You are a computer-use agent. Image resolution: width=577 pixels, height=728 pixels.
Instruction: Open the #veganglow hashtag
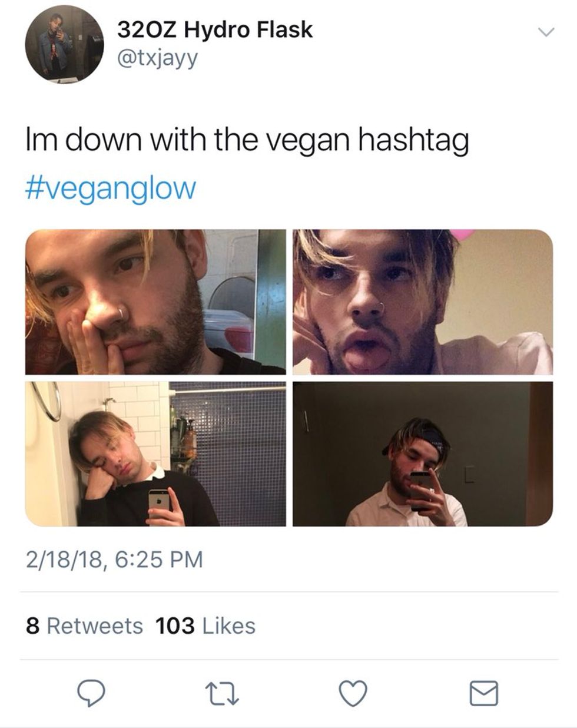[111, 188]
